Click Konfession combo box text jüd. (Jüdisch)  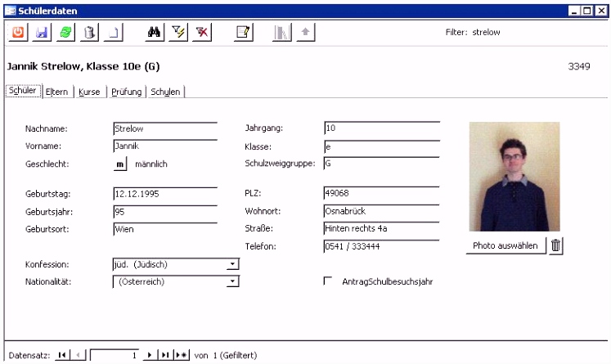click(x=141, y=264)
